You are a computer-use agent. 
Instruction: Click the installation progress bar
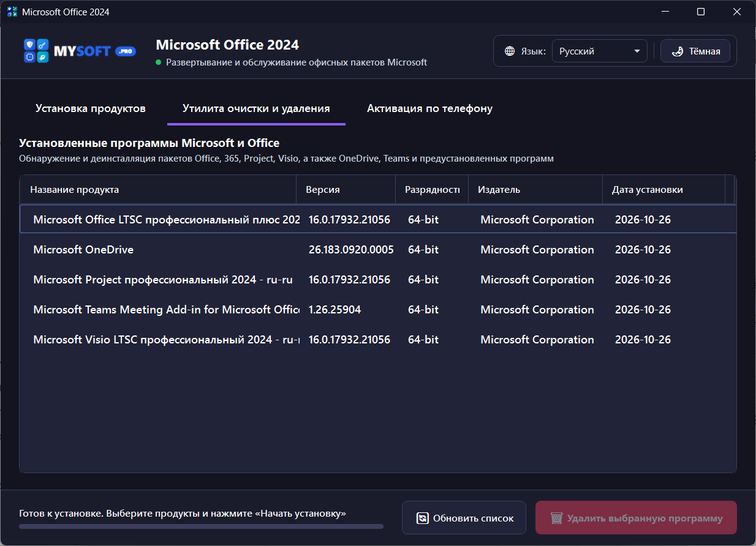pyautogui.click(x=201, y=526)
